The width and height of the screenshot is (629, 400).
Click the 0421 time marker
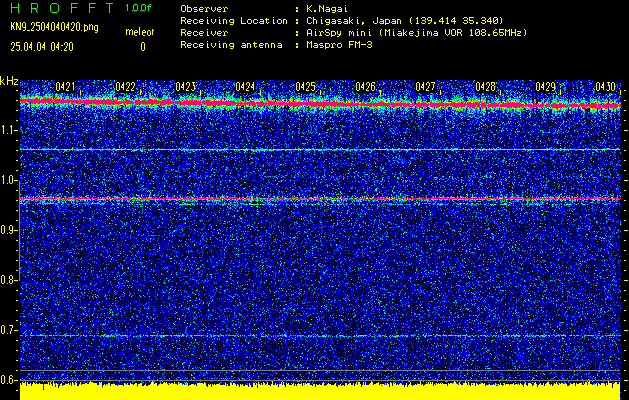coord(65,87)
